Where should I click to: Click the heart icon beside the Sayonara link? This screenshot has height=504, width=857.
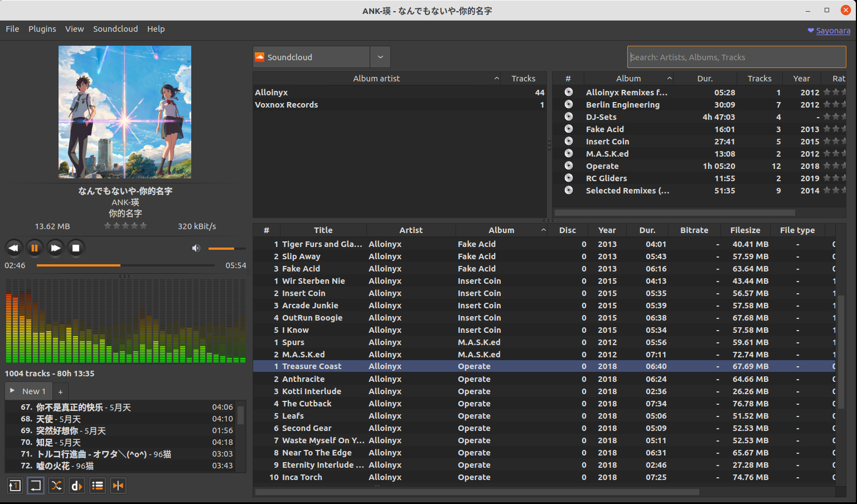click(811, 31)
